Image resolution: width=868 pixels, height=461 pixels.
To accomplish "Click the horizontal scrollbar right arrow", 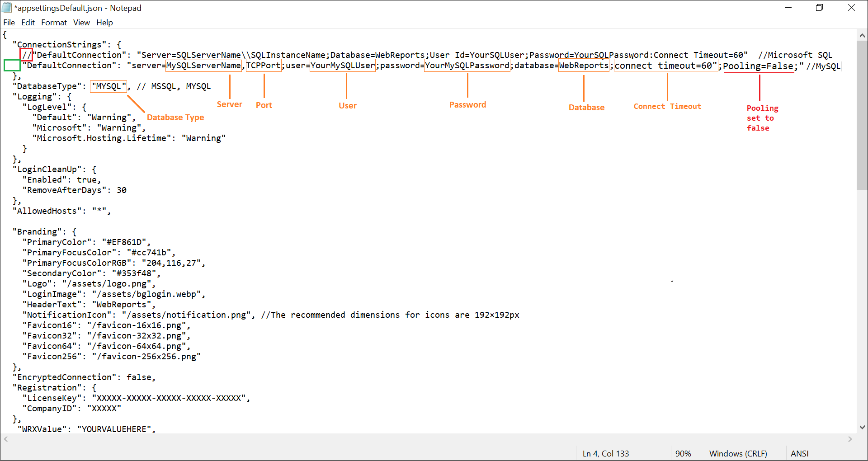I will point(850,439).
